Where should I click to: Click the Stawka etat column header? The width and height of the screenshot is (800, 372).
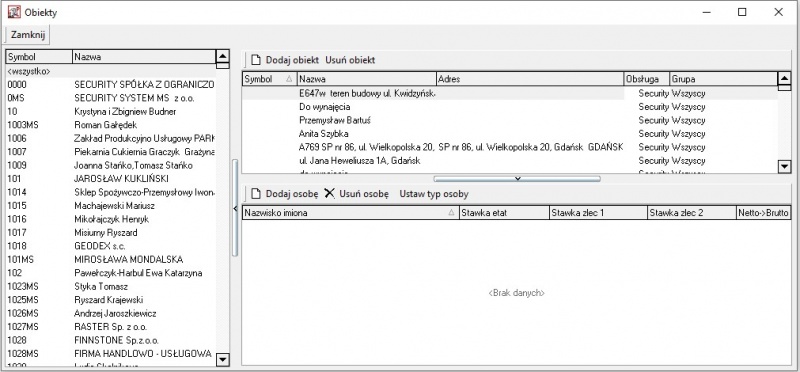point(504,213)
